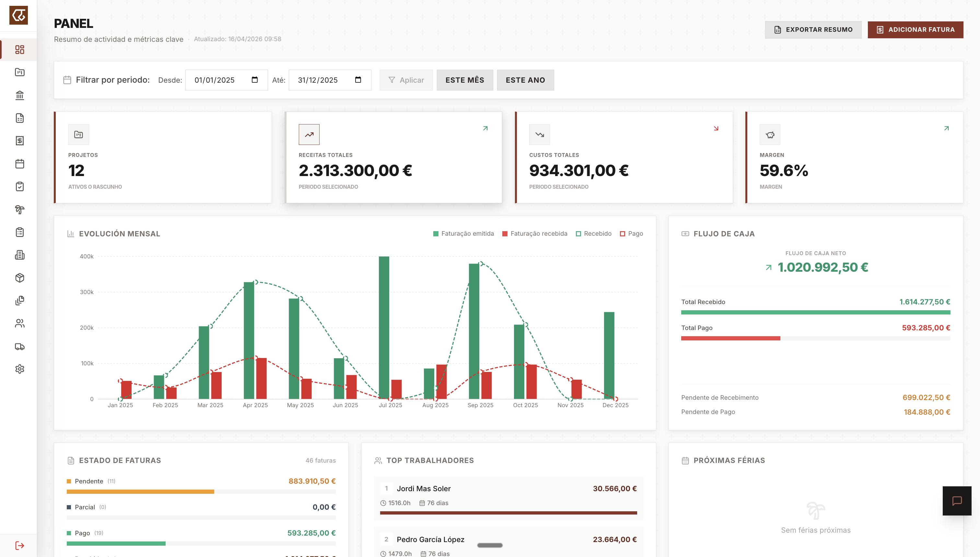Click Adicionar Fatura button
The image size is (980, 557).
(x=916, y=30)
